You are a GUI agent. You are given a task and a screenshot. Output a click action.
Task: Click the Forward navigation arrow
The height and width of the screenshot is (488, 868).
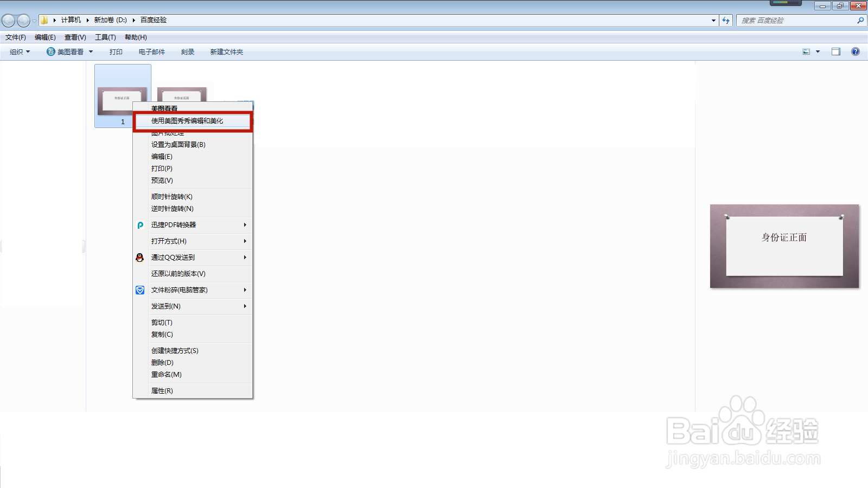pos(23,21)
